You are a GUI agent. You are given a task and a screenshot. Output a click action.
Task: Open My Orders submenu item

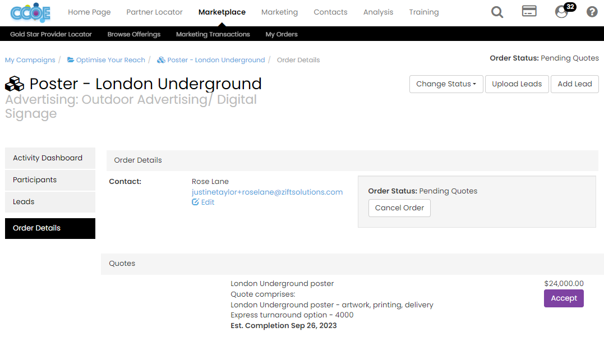point(282,34)
